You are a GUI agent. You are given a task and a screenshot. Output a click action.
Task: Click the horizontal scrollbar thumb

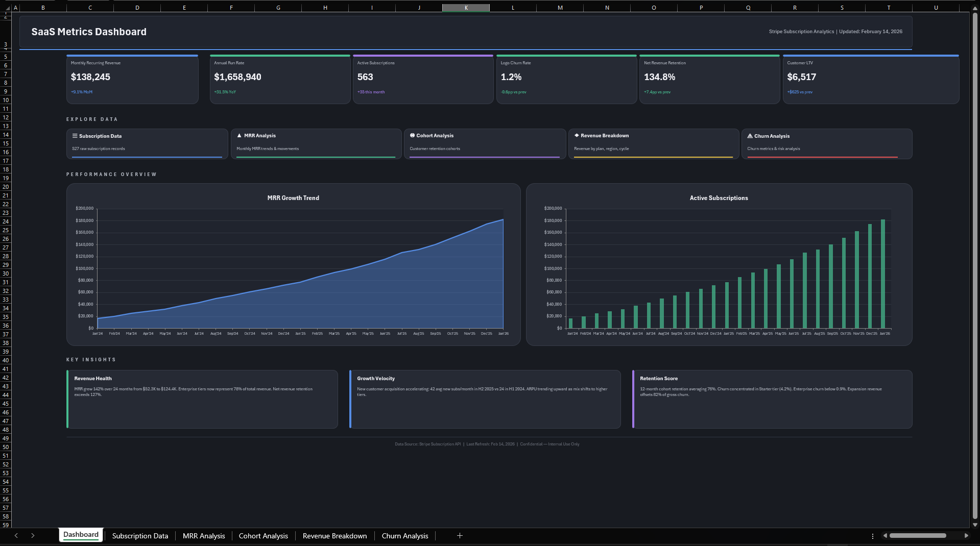917,536
